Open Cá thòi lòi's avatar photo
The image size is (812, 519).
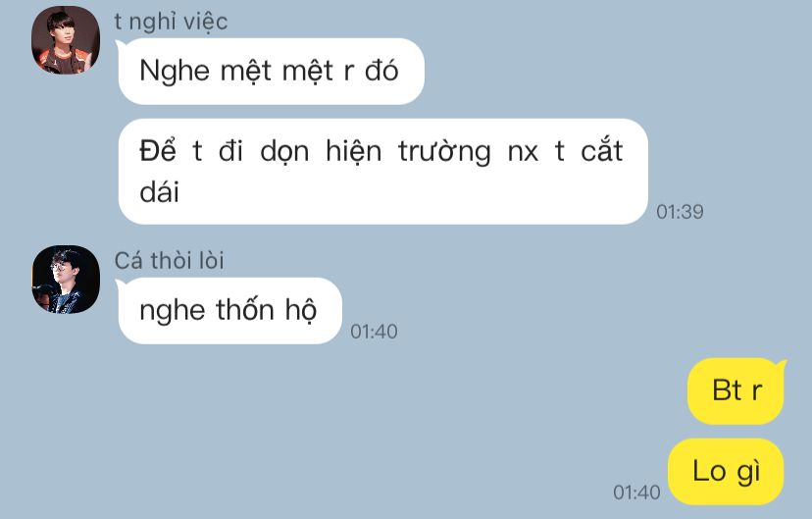pos(66,280)
